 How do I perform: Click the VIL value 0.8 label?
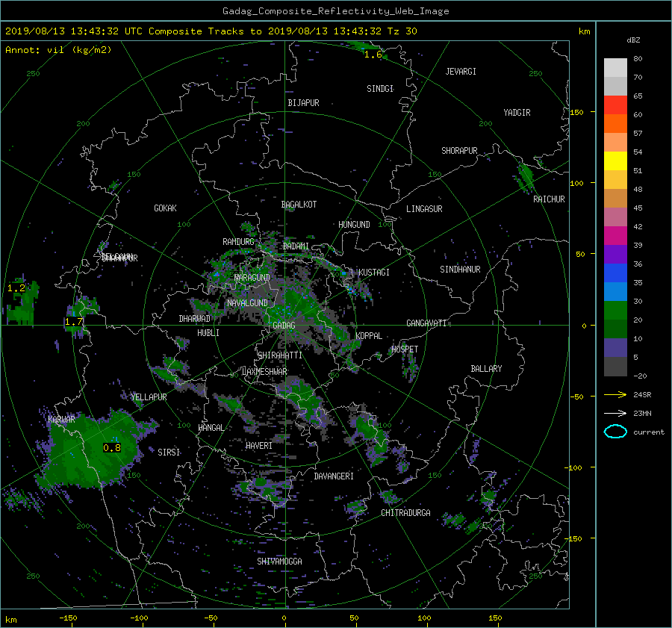point(112,448)
